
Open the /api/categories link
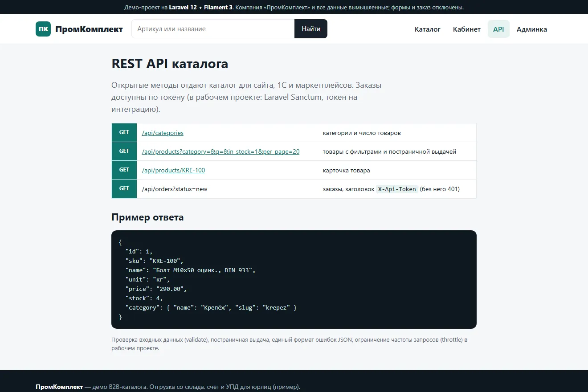click(x=163, y=133)
